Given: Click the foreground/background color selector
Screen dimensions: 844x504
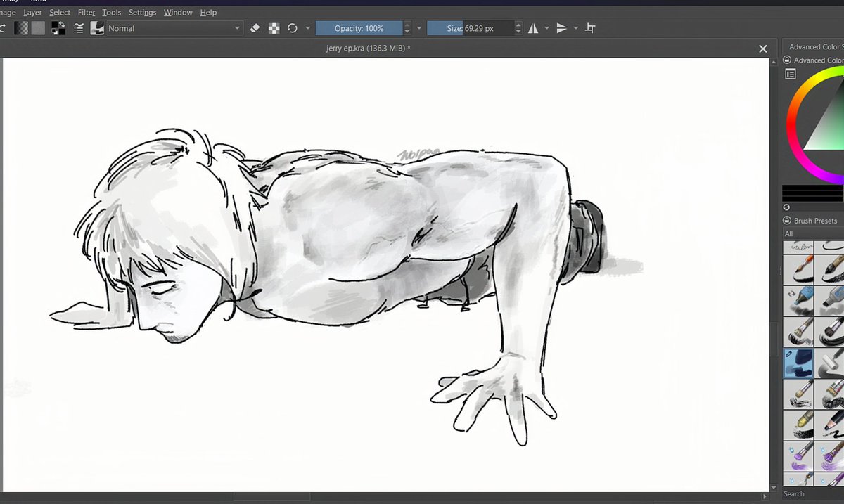Looking at the screenshot, I should [x=59, y=28].
